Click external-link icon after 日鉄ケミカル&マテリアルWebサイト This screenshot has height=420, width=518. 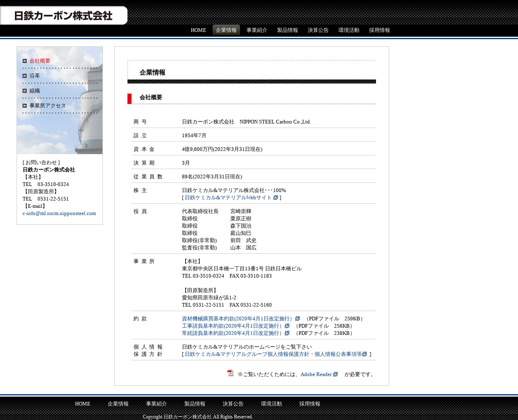coord(276,198)
